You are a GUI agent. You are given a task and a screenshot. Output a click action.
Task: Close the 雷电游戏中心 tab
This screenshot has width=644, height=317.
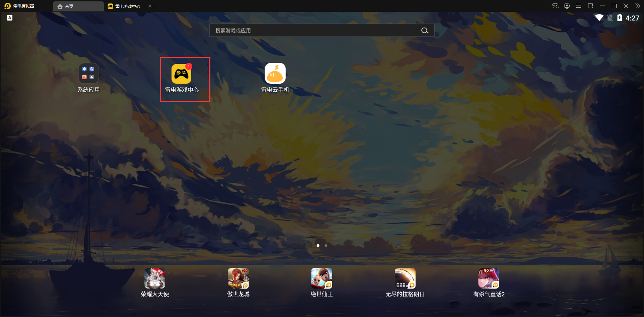(x=150, y=6)
